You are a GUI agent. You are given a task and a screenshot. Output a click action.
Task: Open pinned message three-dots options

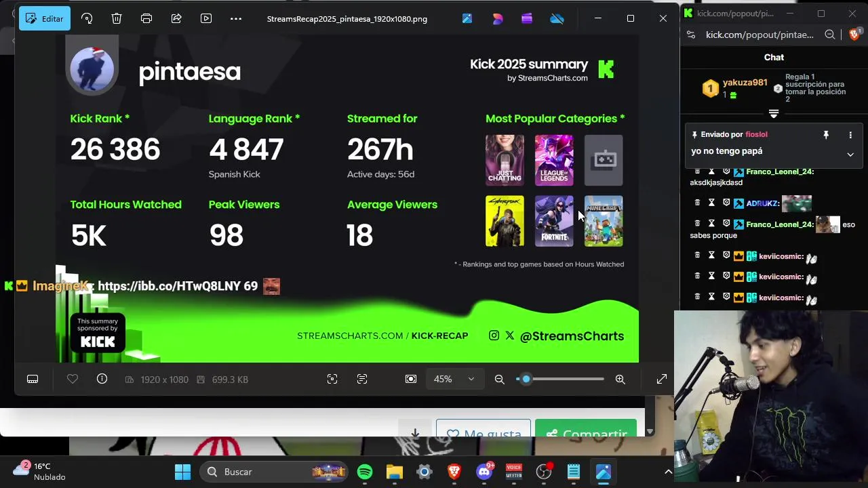pyautogui.click(x=850, y=135)
